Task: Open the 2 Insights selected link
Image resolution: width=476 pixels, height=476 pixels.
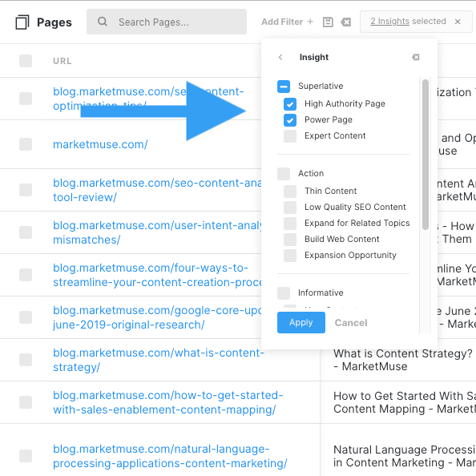Action: click(x=389, y=22)
